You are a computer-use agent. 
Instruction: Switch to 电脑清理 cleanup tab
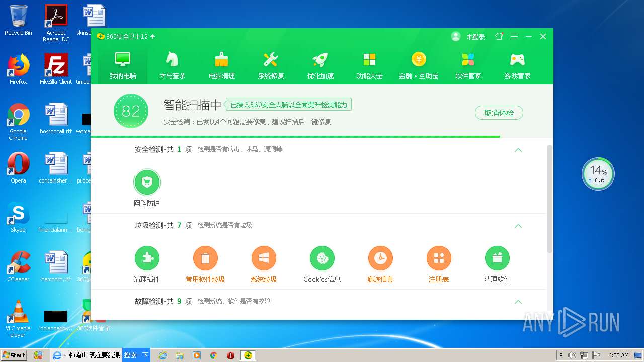[x=221, y=65]
